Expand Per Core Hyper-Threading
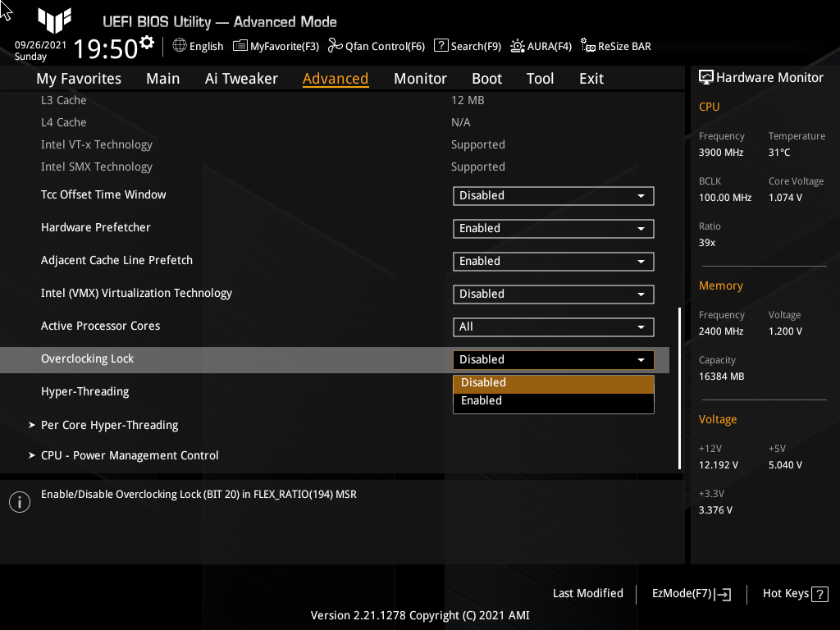 (x=107, y=425)
